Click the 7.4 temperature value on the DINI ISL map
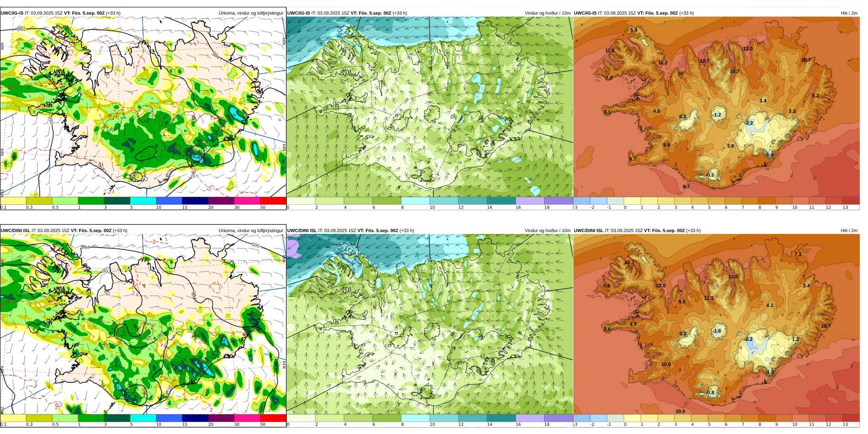This screenshot has width=868, height=434. [606, 286]
